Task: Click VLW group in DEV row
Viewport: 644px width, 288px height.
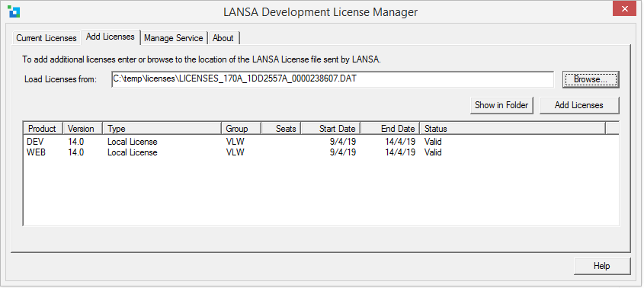Action: click(235, 142)
